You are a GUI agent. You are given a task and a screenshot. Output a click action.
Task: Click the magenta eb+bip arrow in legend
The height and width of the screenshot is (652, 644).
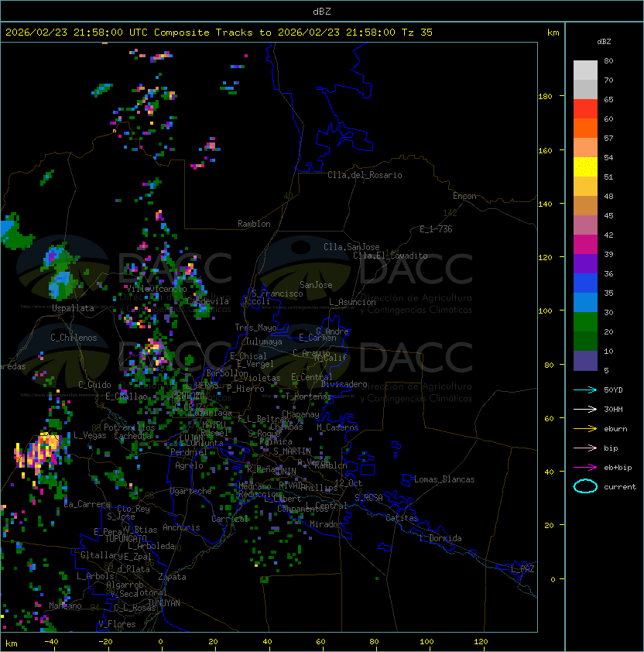tap(585, 468)
